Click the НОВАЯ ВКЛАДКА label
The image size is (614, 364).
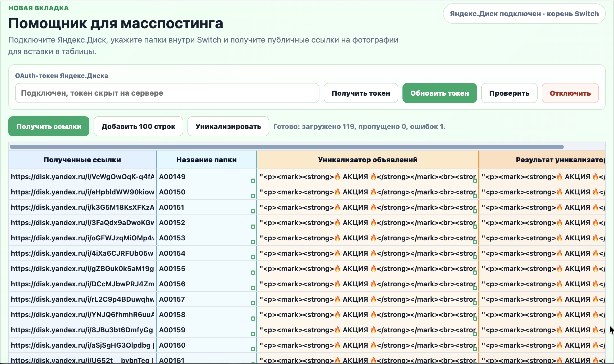point(39,8)
